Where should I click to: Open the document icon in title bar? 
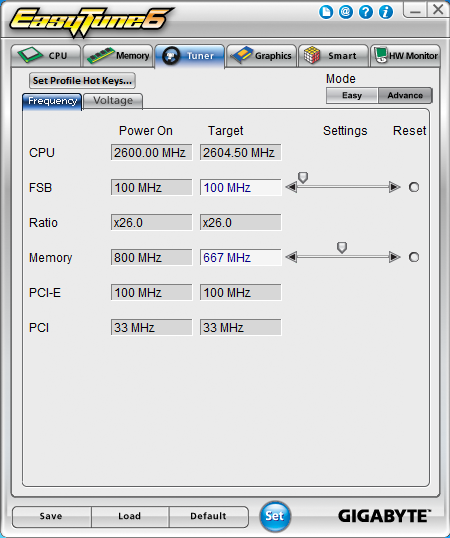coord(326,12)
